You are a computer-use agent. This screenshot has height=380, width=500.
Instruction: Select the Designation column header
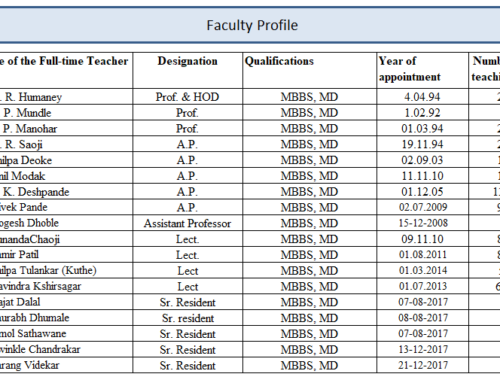188,70
